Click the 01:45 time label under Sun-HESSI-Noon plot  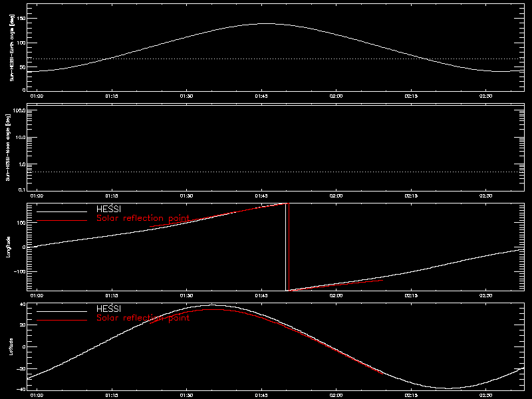[x=261, y=196]
